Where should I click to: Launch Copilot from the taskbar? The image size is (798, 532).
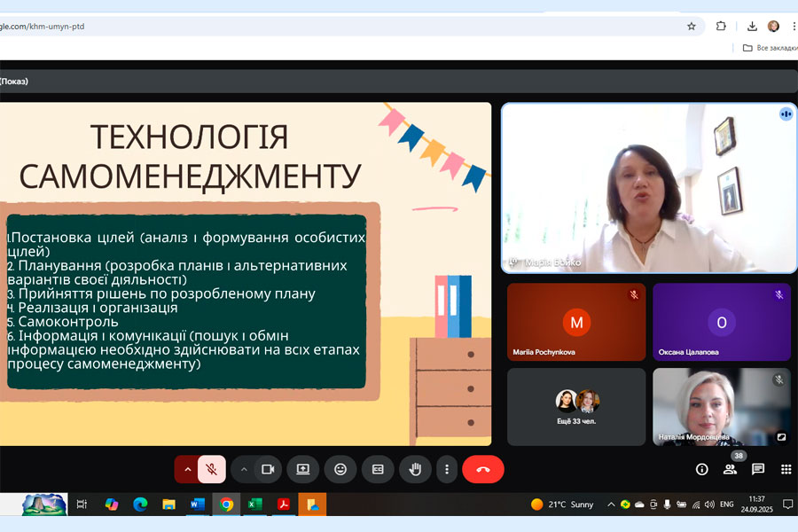pyautogui.click(x=111, y=505)
